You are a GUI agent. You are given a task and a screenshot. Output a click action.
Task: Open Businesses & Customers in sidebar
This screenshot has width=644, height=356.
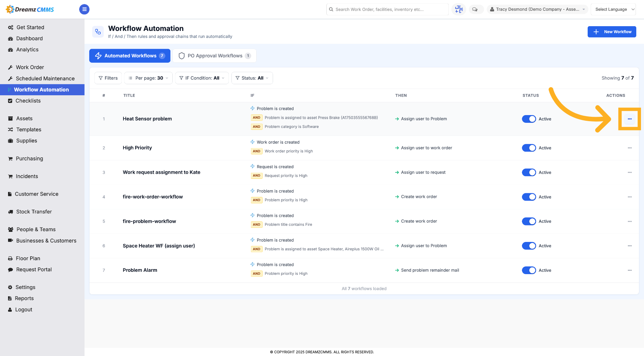tap(42, 241)
